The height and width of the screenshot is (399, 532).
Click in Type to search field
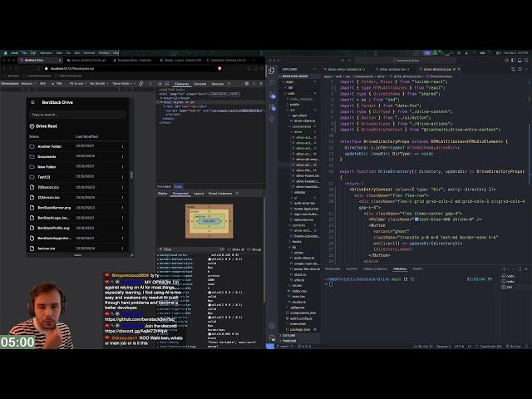pyautogui.click(x=77, y=115)
